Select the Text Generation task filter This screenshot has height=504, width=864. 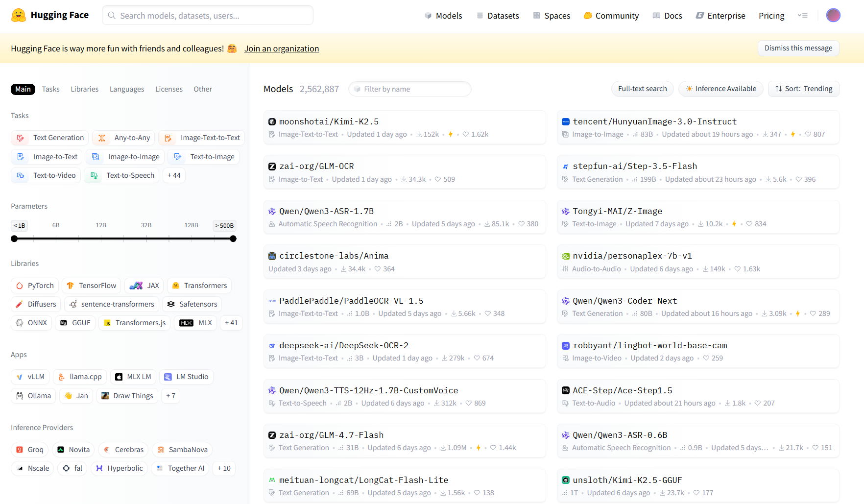(50, 138)
